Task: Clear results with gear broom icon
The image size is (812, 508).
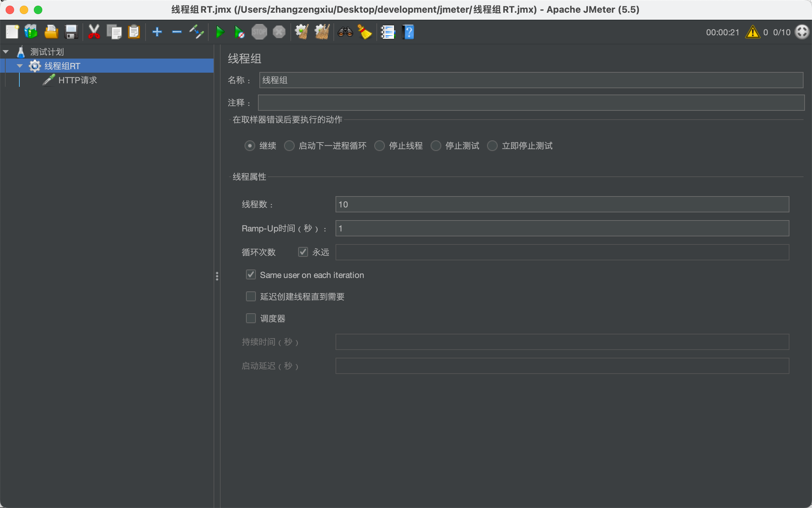Action: (302, 32)
